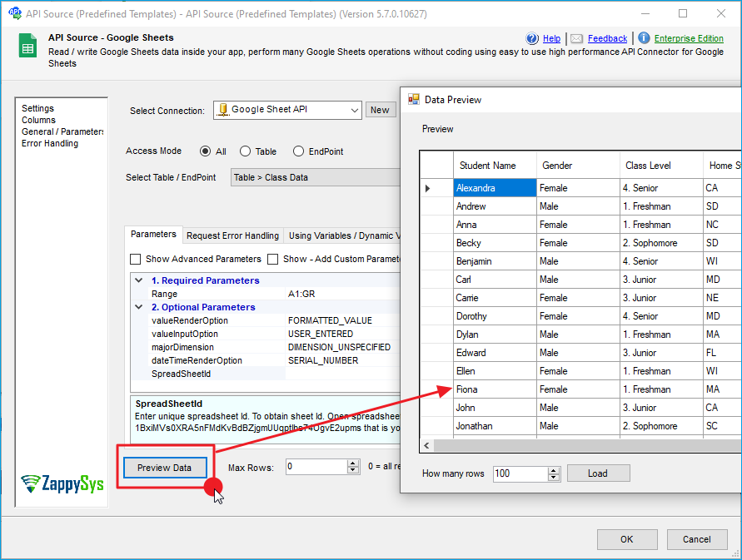This screenshot has height=560, width=742.
Task: Open Columns in the left panel
Action: click(38, 120)
